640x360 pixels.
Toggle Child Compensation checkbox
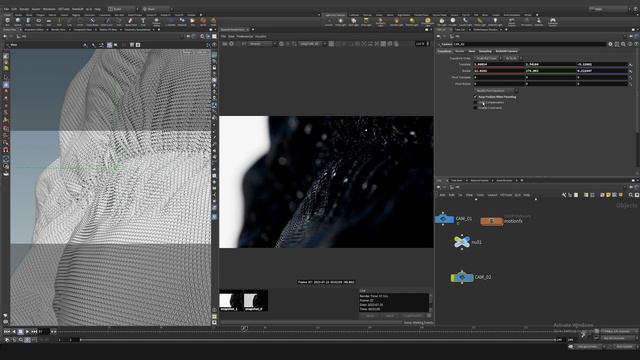click(476, 102)
